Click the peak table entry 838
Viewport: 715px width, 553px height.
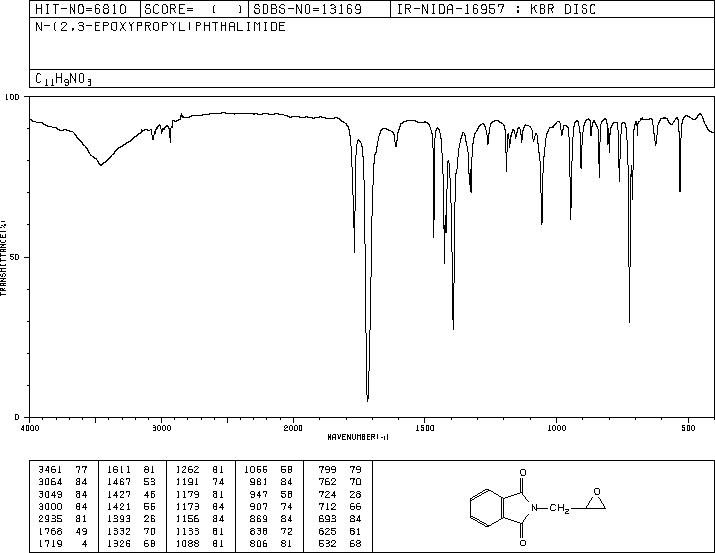click(259, 532)
